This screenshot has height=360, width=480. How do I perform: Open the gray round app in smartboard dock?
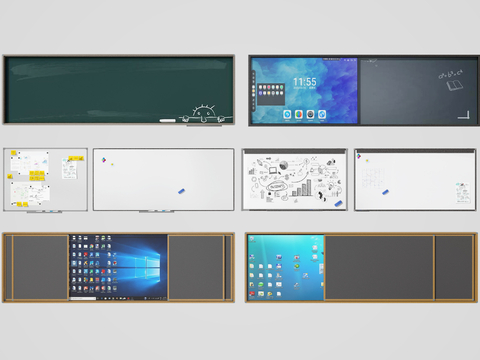tap(310, 115)
